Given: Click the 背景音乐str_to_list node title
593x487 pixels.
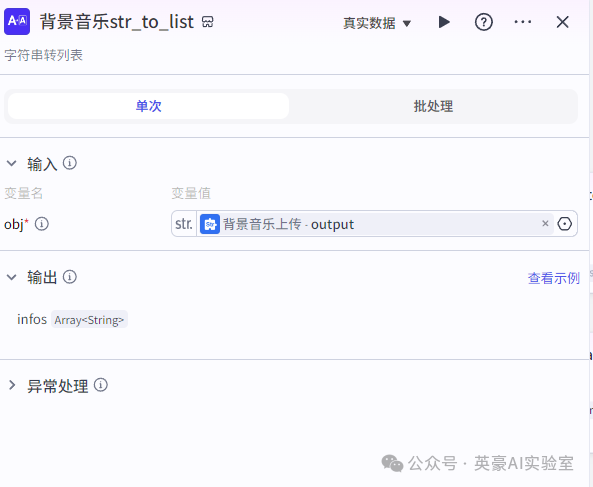Looking at the screenshot, I should pyautogui.click(x=117, y=22).
